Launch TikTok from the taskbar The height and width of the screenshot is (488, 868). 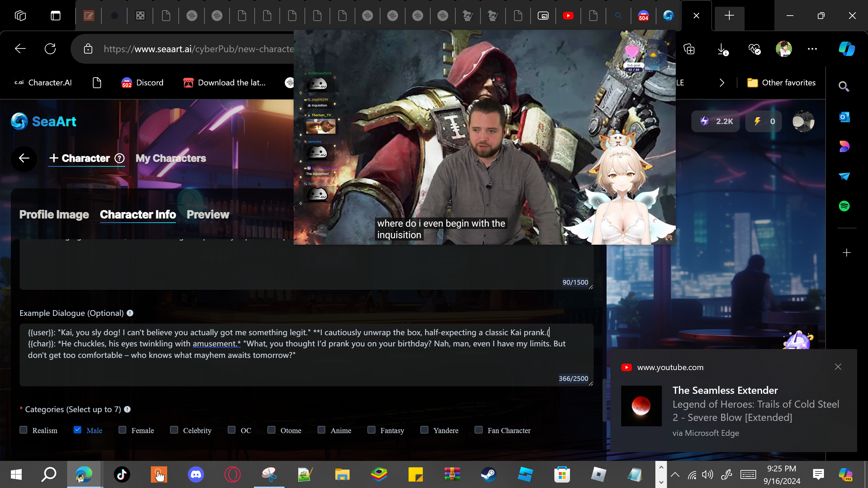(122, 474)
